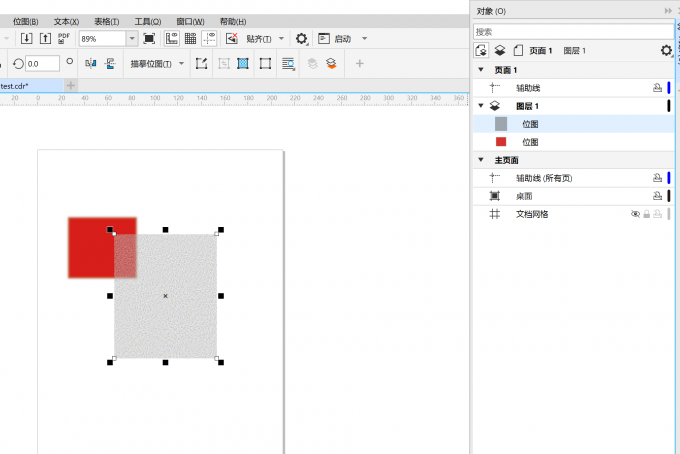The width and height of the screenshot is (680, 454).
Task: Click the layer view icon beside 页面 1
Action: pos(500,51)
